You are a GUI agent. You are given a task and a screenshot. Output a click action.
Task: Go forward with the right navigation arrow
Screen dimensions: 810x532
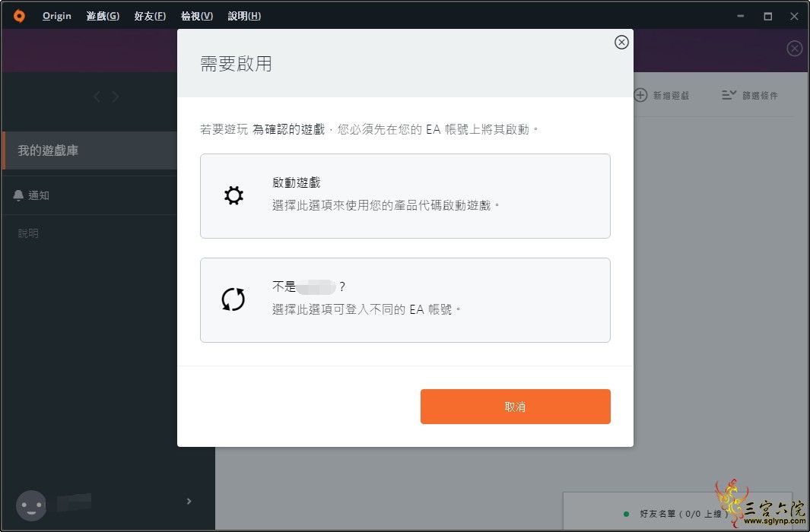115,97
